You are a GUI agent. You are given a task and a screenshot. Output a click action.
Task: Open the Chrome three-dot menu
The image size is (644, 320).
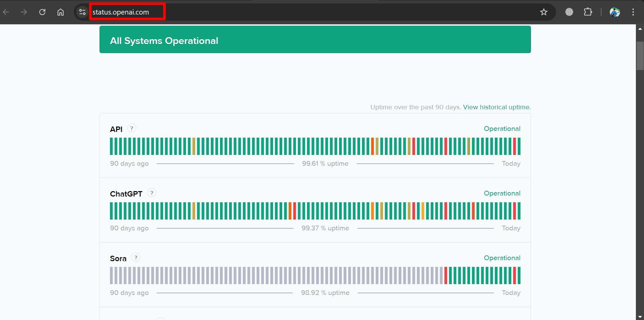[633, 12]
